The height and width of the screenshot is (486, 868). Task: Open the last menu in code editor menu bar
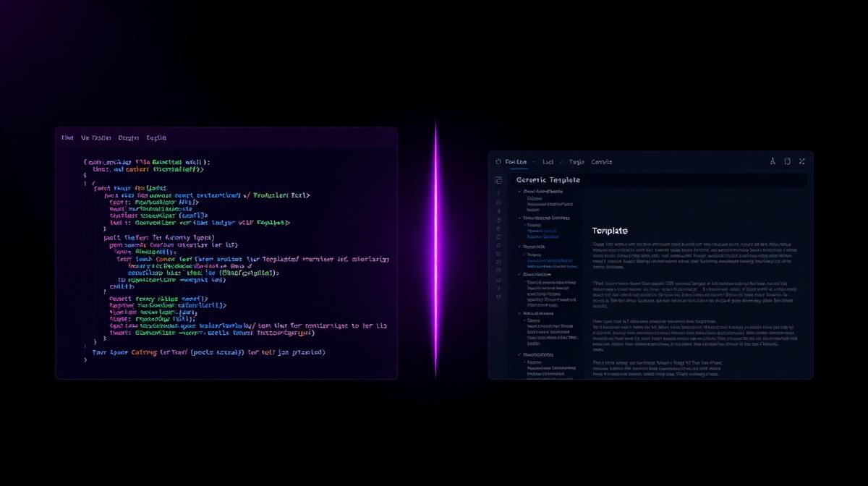click(x=156, y=137)
